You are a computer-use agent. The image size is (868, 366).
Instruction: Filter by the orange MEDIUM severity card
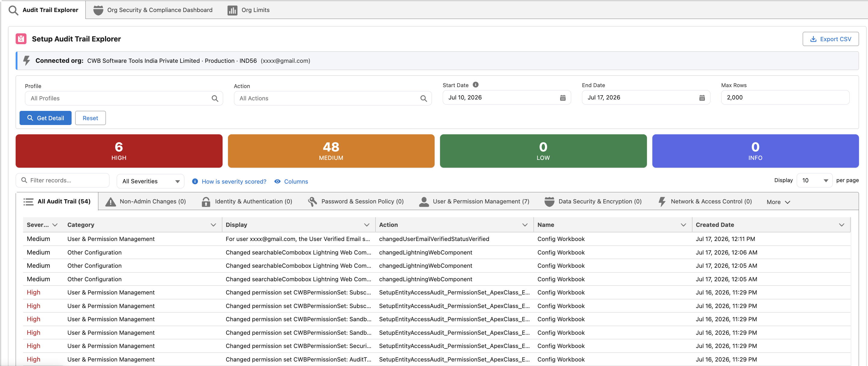click(x=331, y=151)
